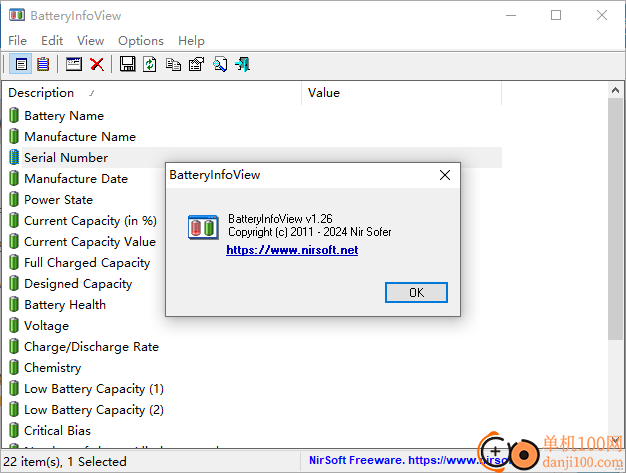This screenshot has height=473, width=626.
Task: Click the battery icon beside Voltage
Action: pos(14,325)
